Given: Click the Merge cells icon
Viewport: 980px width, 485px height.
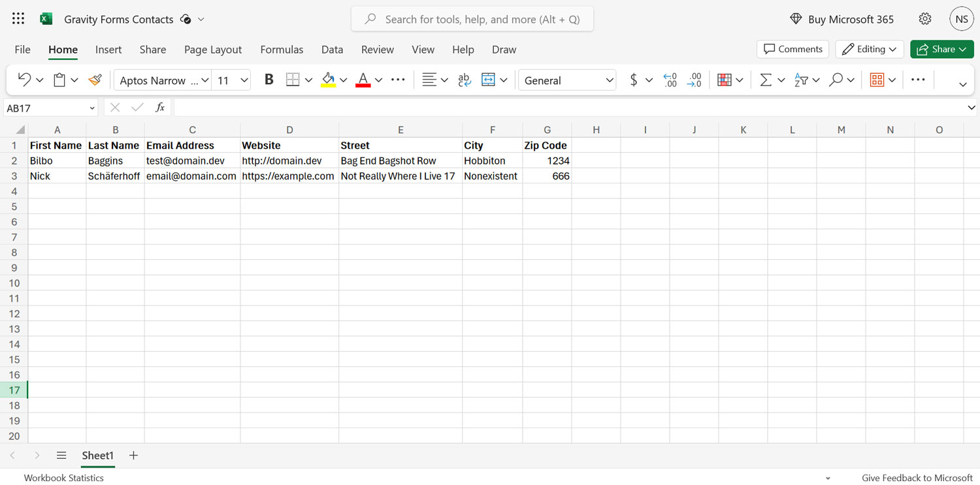Looking at the screenshot, I should click(488, 80).
